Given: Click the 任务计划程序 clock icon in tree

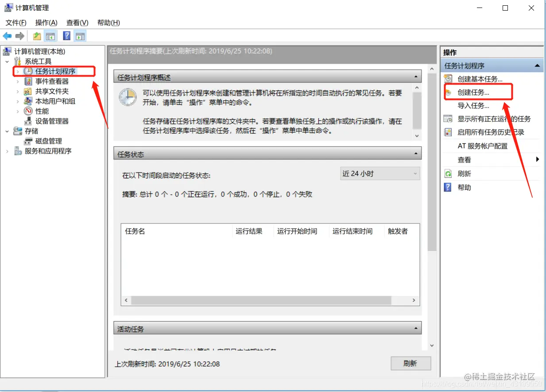Looking at the screenshot, I should pos(28,71).
